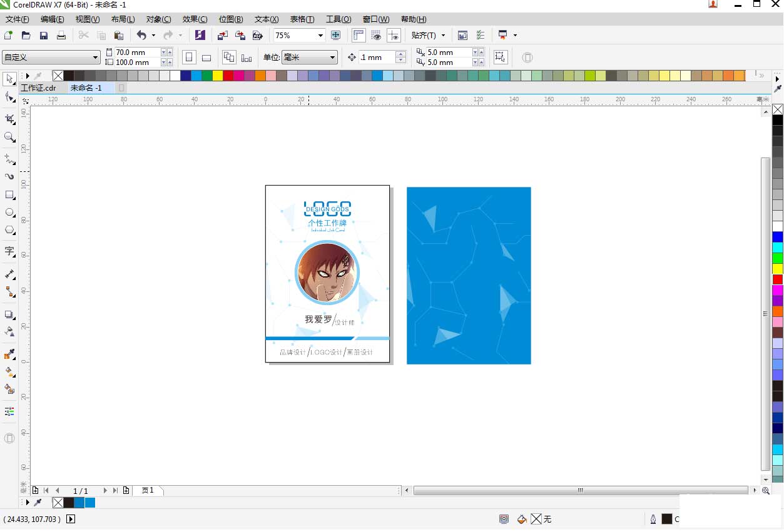Expand the application launcher dropdown arrow
This screenshot has width=784, height=532.
click(515, 36)
